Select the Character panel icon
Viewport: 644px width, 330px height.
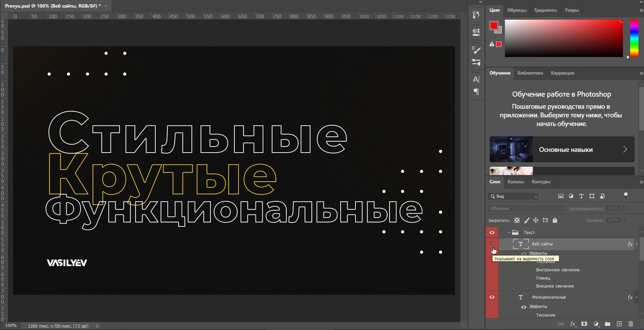[x=476, y=79]
